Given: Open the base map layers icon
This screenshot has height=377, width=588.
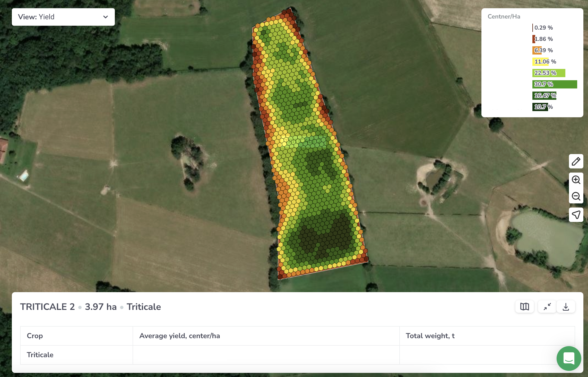Looking at the screenshot, I should pos(524,306).
